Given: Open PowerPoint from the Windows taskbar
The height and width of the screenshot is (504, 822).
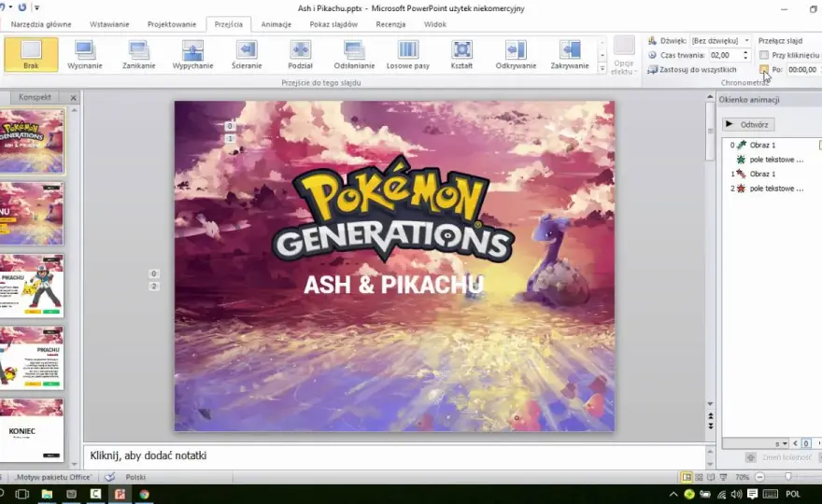Looking at the screenshot, I should point(120,494).
